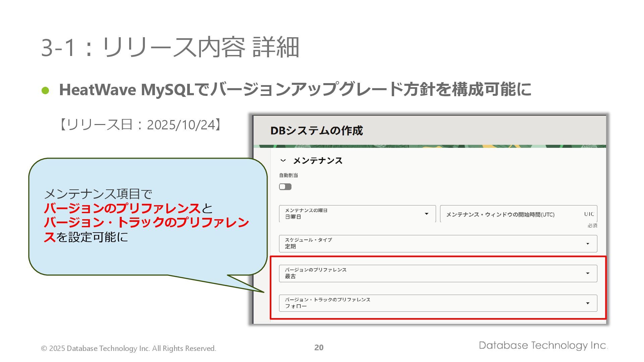This screenshot has width=644, height=362.
Task: Click the page number 20
Action: click(319, 348)
